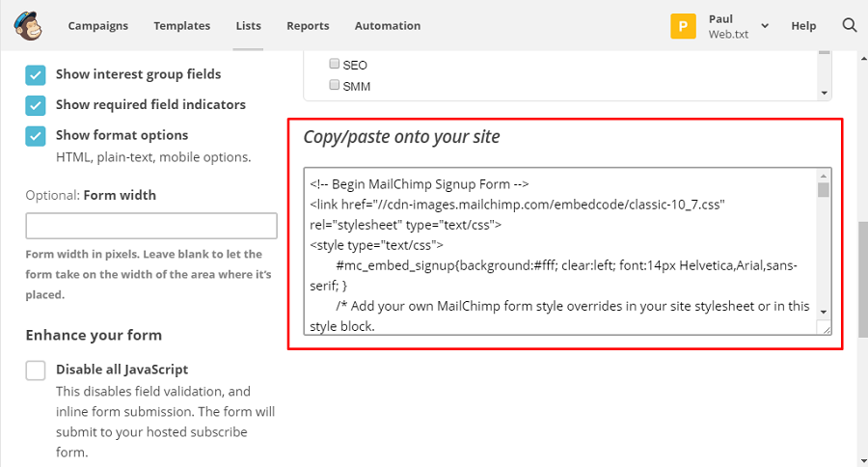
Task: Tick the SEO checkbox in preview
Action: pos(334,64)
